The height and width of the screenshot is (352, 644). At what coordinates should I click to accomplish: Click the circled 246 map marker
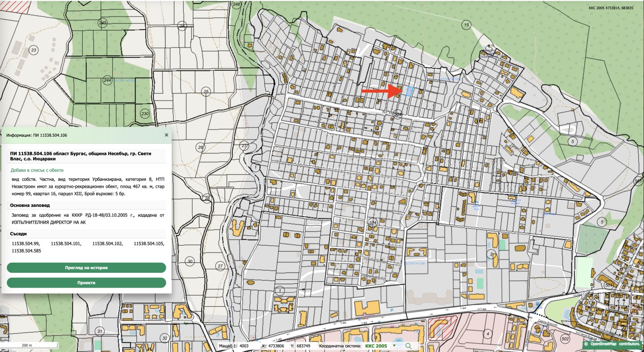pyautogui.click(x=236, y=4)
